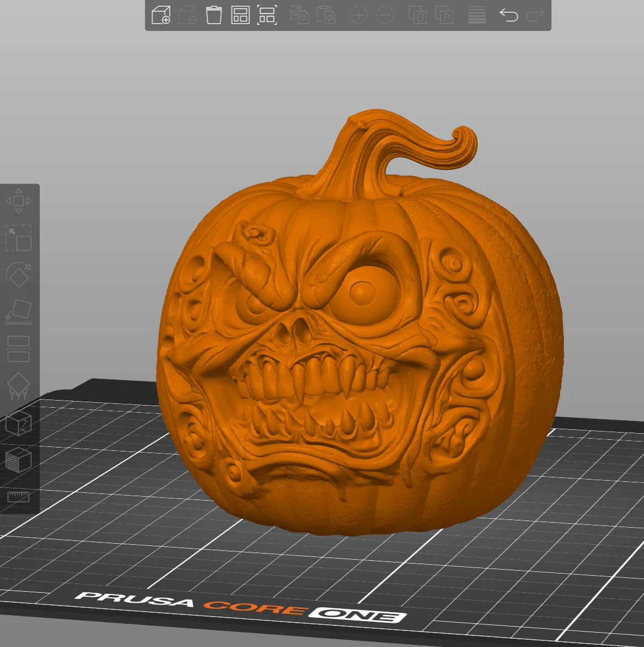Select the Paint-on supports tool
644x647 pixels.
(x=19, y=386)
